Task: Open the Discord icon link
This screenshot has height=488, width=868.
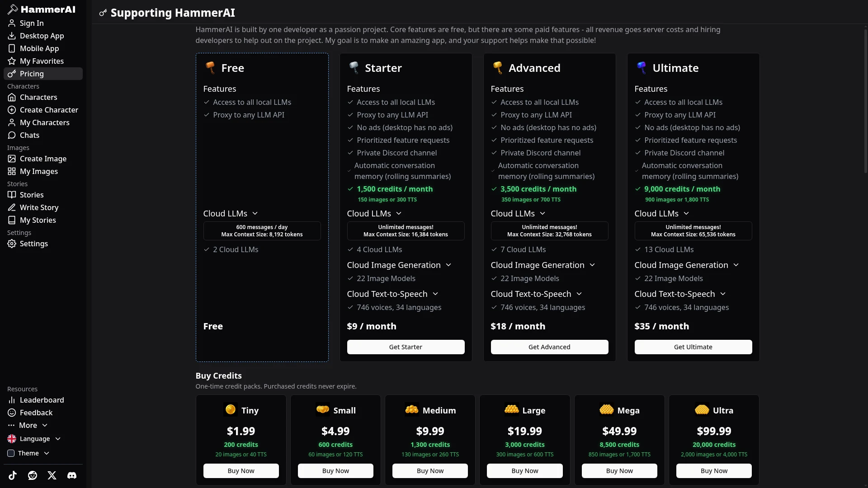Action: pos(72,475)
